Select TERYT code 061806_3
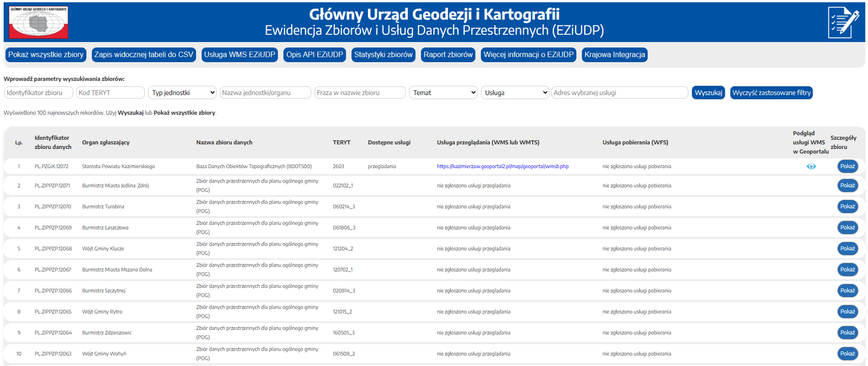 344,227
